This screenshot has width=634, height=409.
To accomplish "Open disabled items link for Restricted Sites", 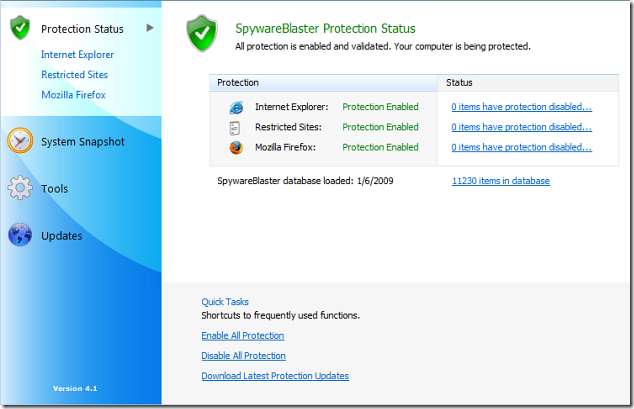I will pyautogui.click(x=521, y=127).
